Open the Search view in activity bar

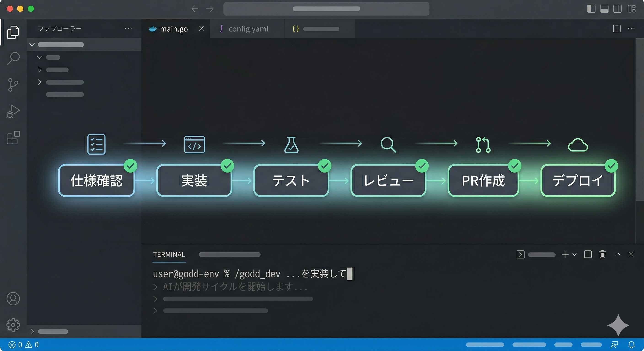pos(13,58)
